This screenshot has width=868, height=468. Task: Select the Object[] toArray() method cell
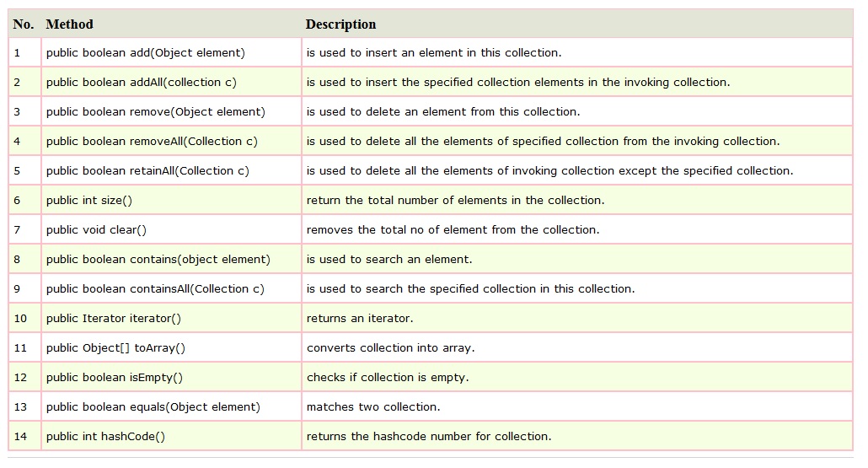pyautogui.click(x=115, y=348)
